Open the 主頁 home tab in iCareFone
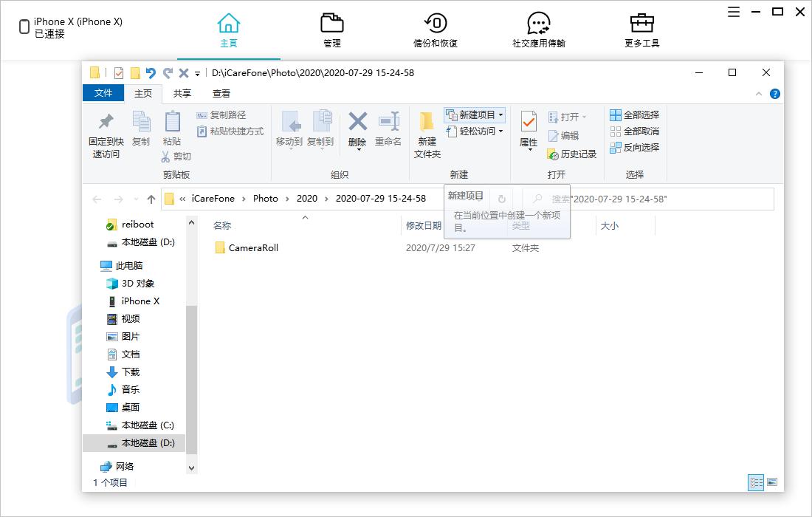Viewport: 812px width, 517px height. click(228, 30)
